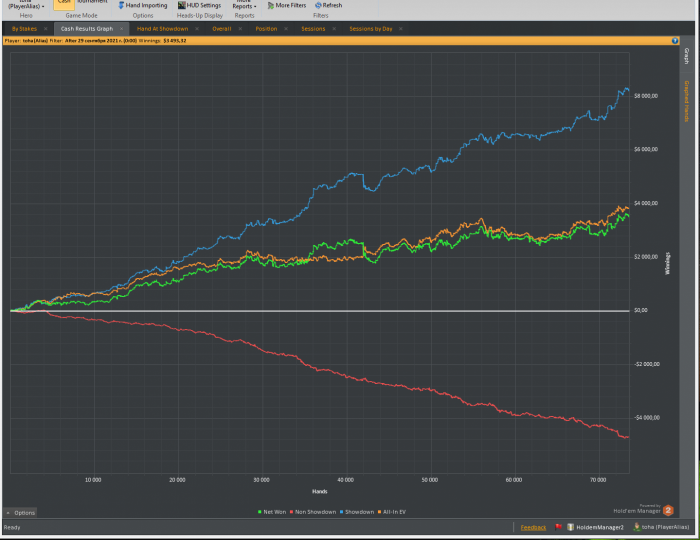Toggle Non Showdown line in legend

coord(315,512)
